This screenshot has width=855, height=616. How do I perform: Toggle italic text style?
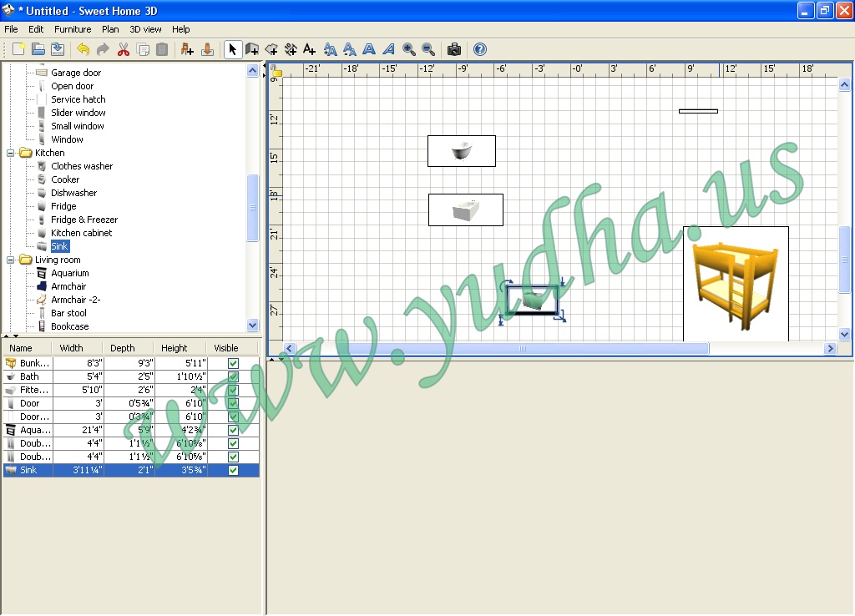point(389,49)
